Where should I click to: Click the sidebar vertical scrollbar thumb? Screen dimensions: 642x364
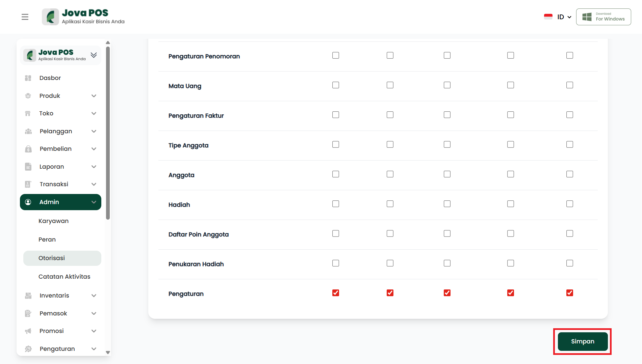(108, 133)
